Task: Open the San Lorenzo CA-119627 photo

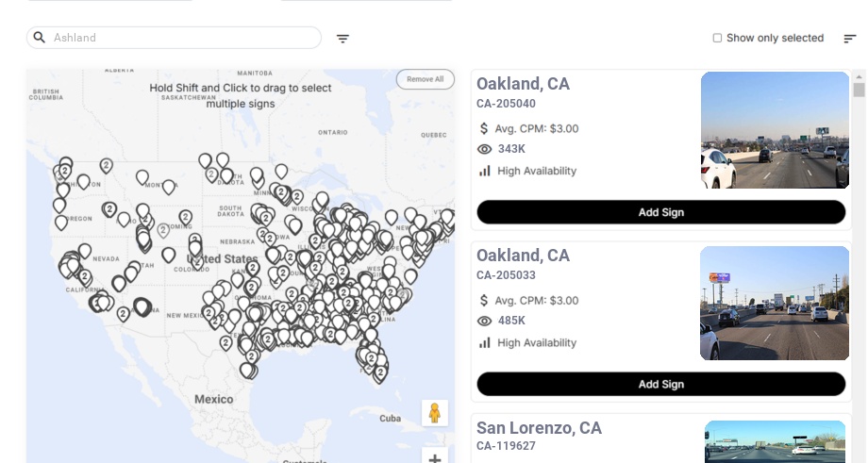Action: pos(775,442)
